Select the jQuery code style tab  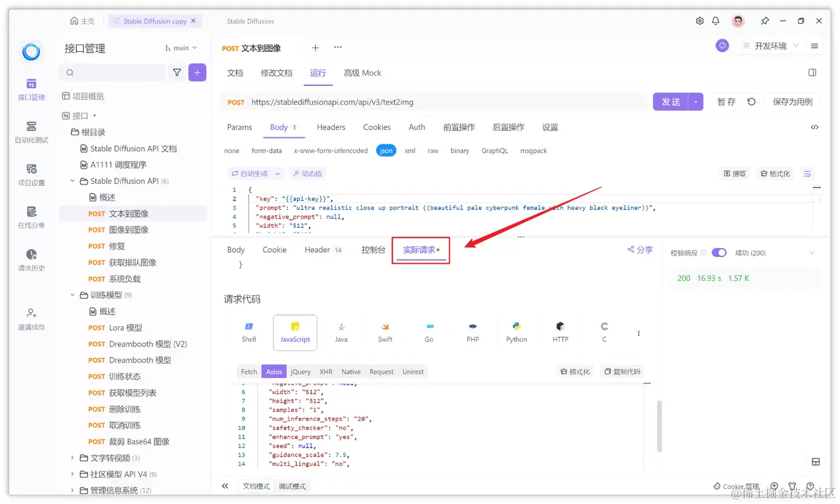pos(301,371)
